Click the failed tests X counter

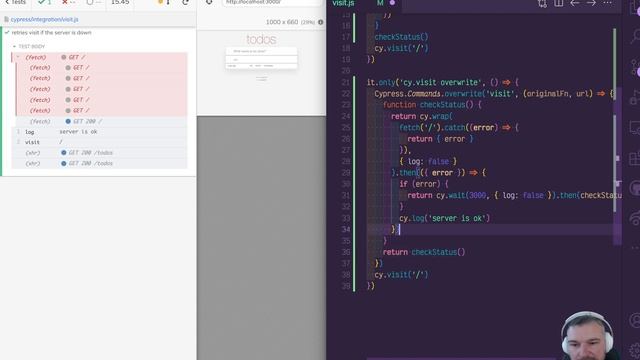click(69, 2)
